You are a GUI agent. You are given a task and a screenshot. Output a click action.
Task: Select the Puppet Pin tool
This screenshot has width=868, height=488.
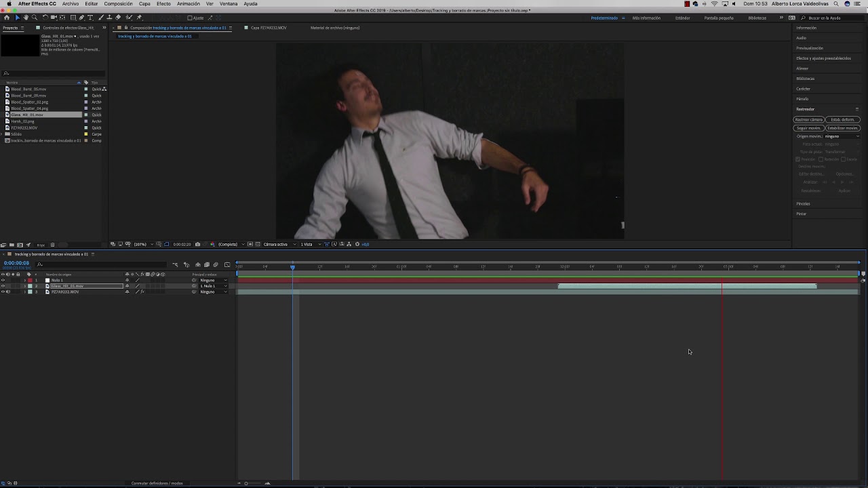(139, 18)
